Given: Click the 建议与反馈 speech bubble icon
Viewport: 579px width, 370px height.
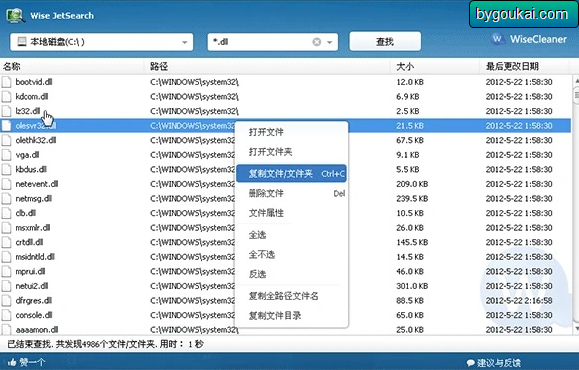Looking at the screenshot, I should (x=470, y=363).
